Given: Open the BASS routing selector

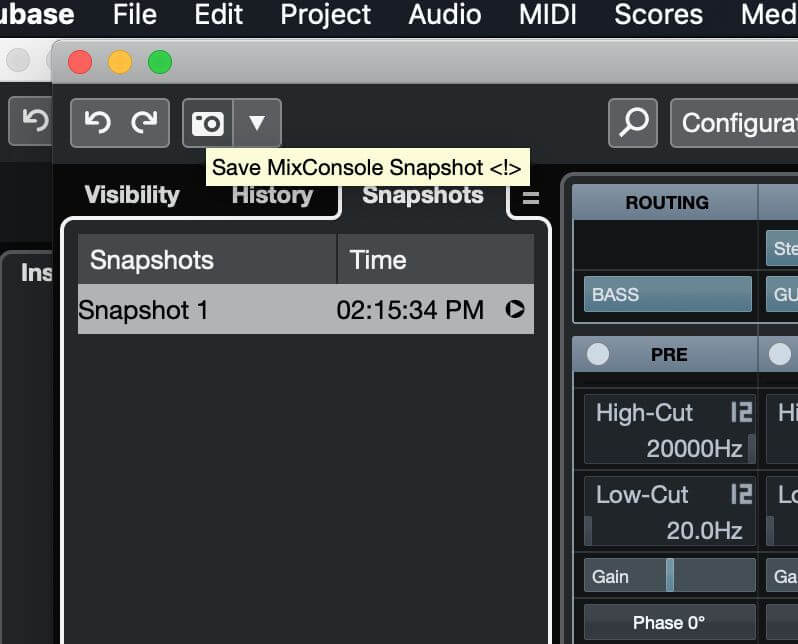Looking at the screenshot, I should point(667,295).
